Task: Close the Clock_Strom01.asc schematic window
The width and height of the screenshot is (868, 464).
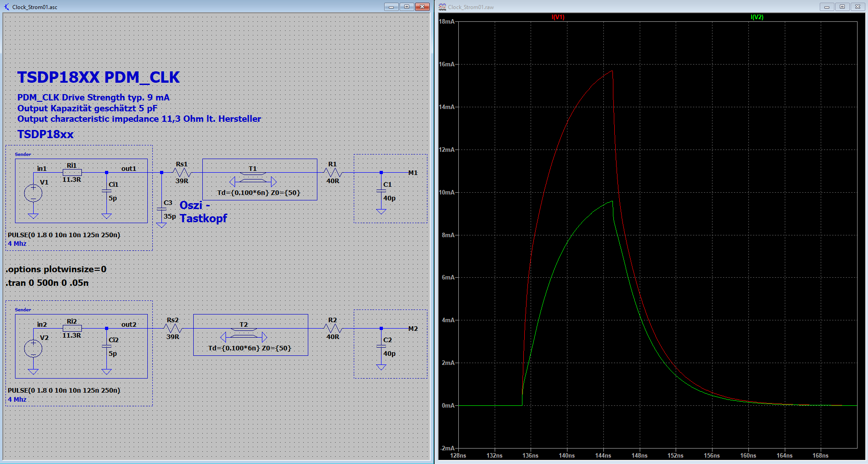Action: tap(422, 6)
